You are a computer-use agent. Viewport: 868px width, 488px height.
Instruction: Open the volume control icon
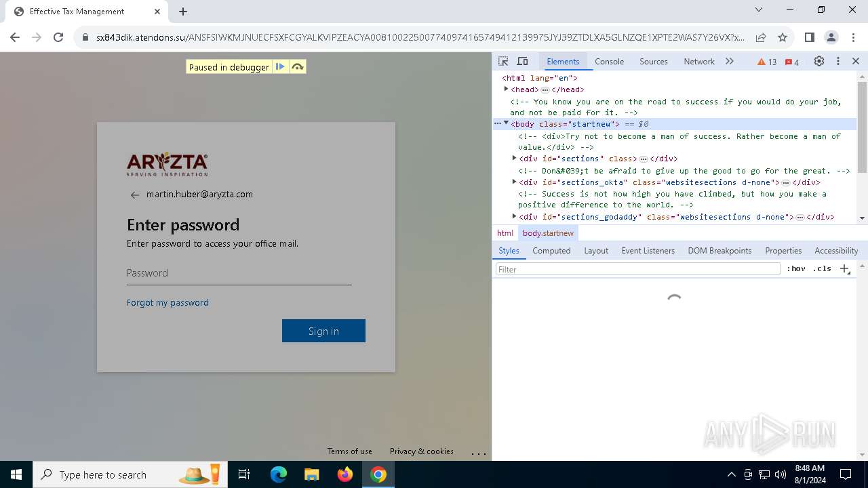pos(781,474)
